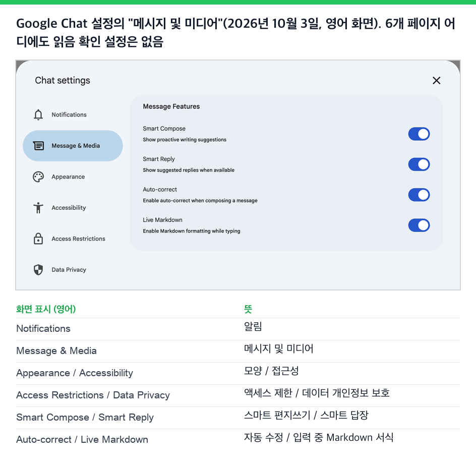Click 'Show suggested replies when available' text

[189, 170]
